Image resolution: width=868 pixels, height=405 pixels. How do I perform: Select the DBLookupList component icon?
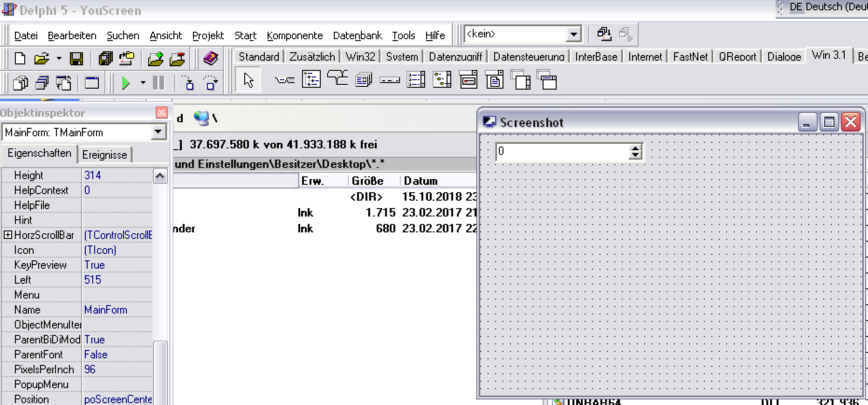(521, 80)
